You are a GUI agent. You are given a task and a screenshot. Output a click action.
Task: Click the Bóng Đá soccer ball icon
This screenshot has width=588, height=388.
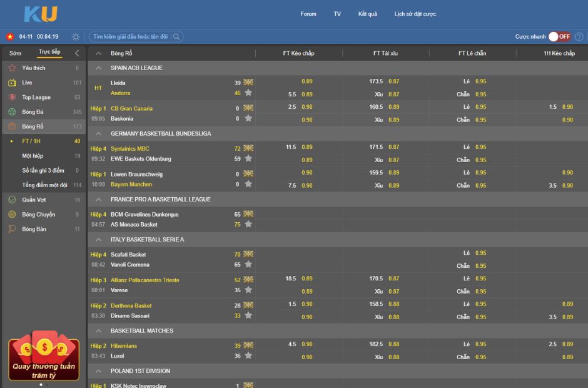[12, 112]
